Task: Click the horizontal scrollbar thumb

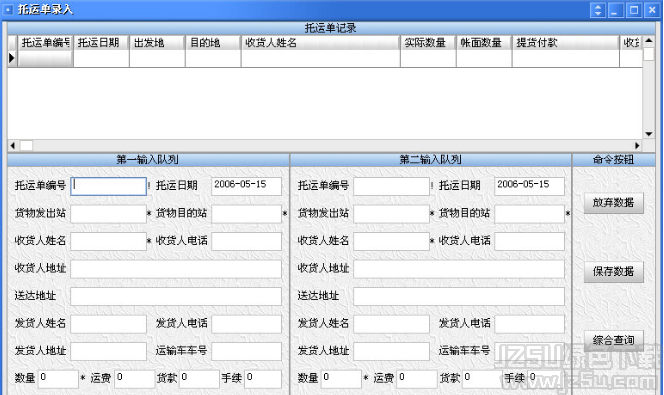Action: point(26,145)
